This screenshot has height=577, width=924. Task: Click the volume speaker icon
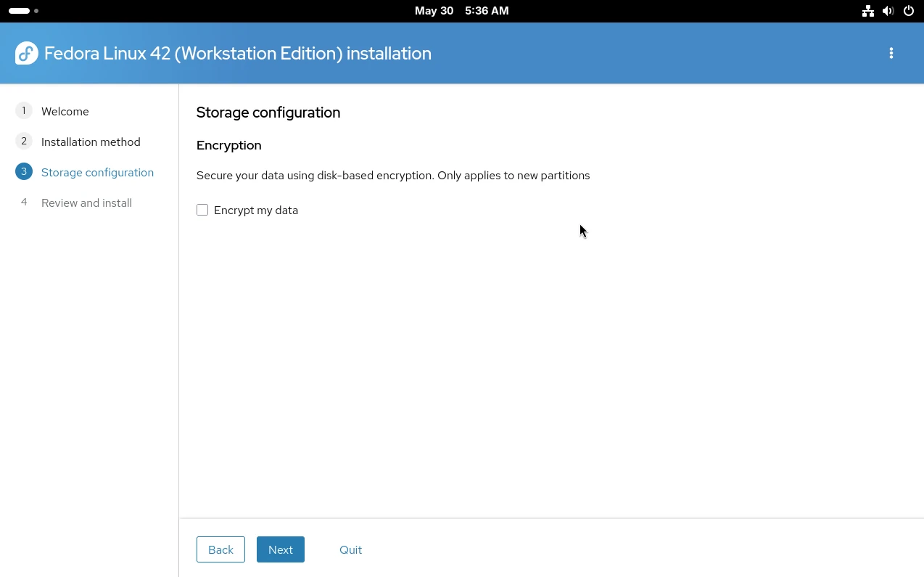tap(888, 11)
